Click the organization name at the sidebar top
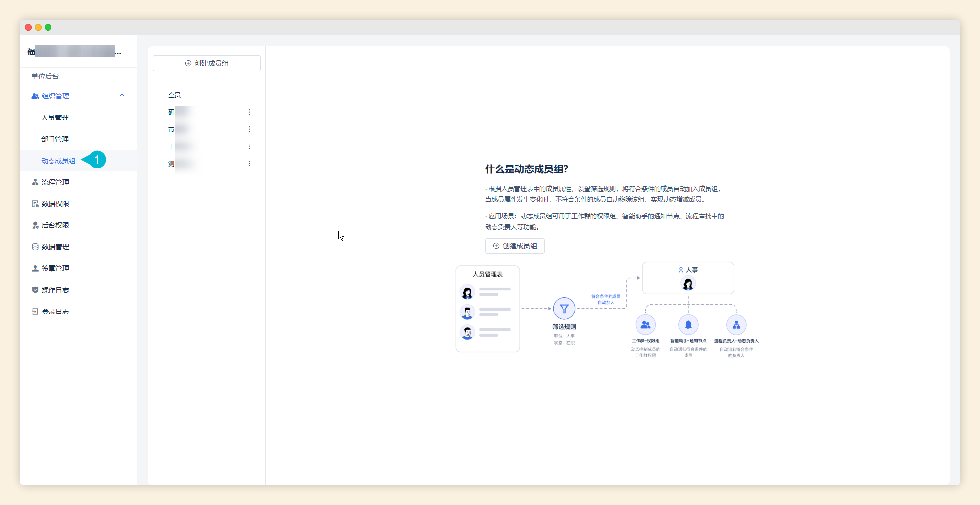The image size is (980, 505). click(74, 51)
